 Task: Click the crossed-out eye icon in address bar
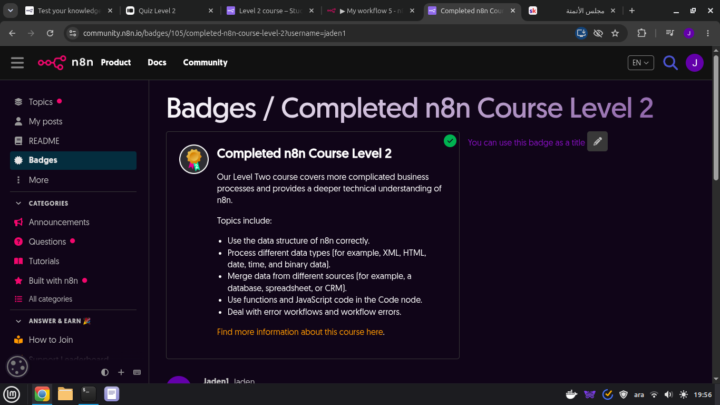[x=598, y=33]
